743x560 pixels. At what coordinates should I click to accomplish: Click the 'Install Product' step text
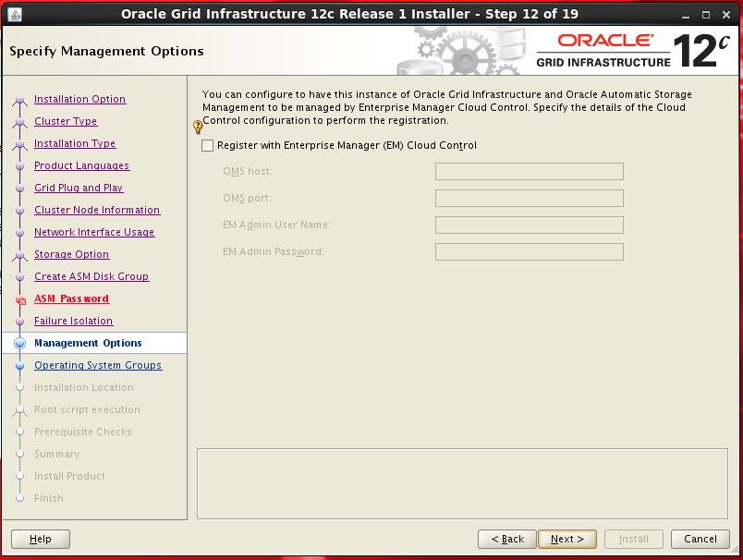point(69,476)
